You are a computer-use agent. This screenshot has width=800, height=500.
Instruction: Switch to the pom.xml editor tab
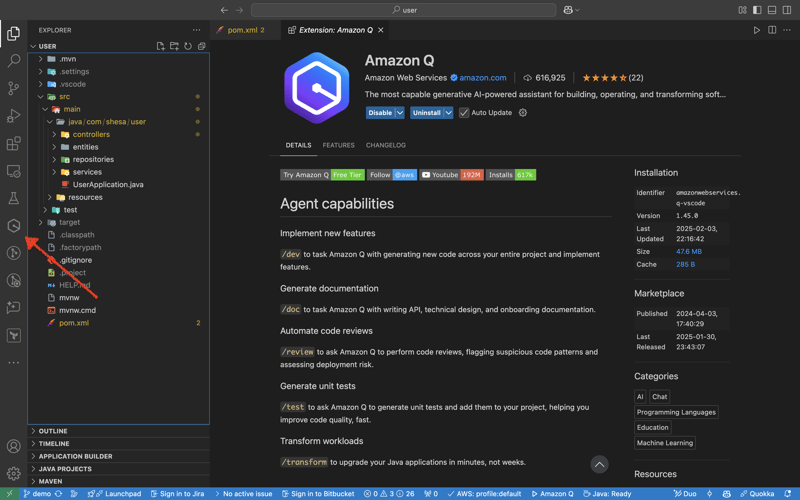[242, 30]
